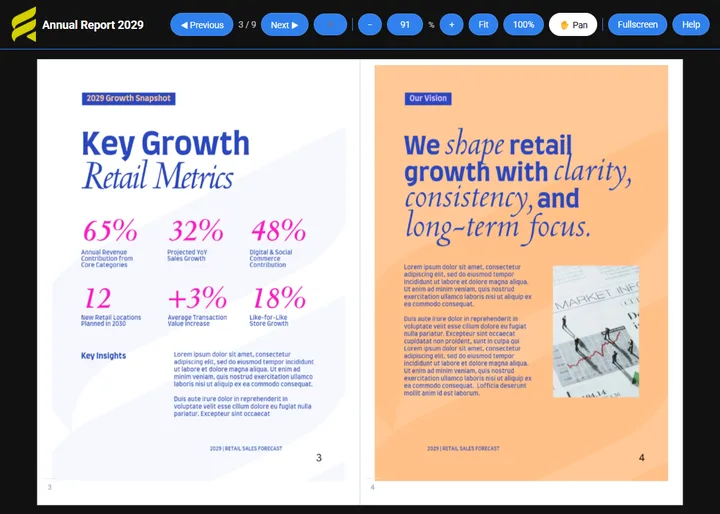Click 'Average Transaction Value Increase' caption
Screen dimensions: 720x514
197,320
